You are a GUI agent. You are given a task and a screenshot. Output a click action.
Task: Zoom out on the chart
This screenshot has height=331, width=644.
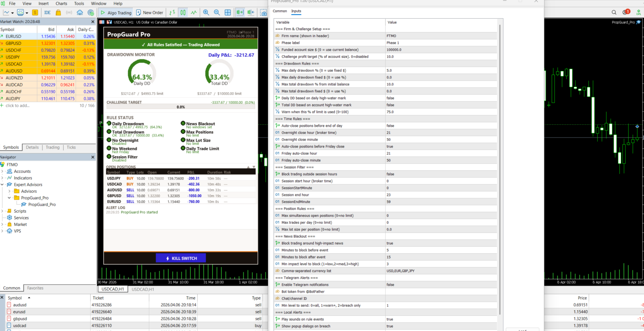coord(217,12)
